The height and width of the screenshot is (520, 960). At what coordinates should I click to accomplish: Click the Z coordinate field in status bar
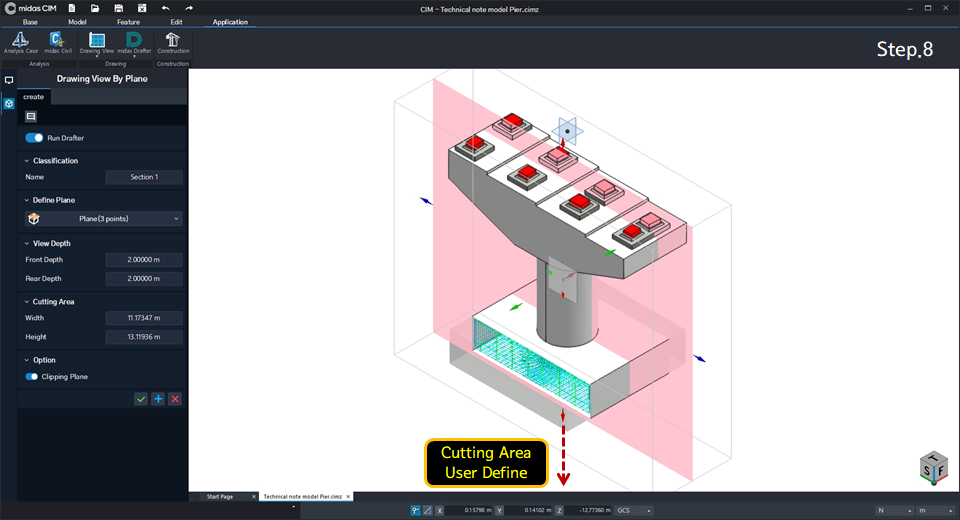click(x=589, y=510)
